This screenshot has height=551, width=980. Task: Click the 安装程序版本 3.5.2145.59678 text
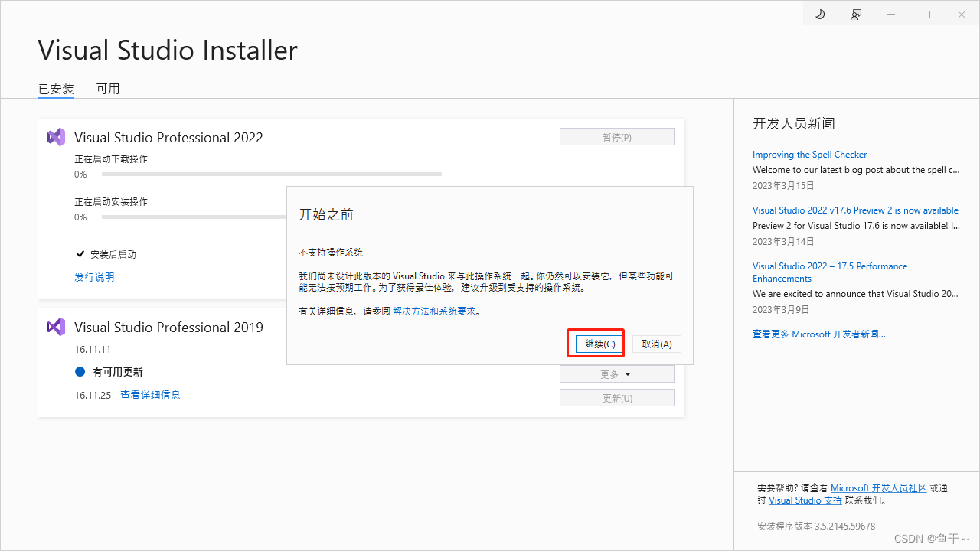coord(816,527)
